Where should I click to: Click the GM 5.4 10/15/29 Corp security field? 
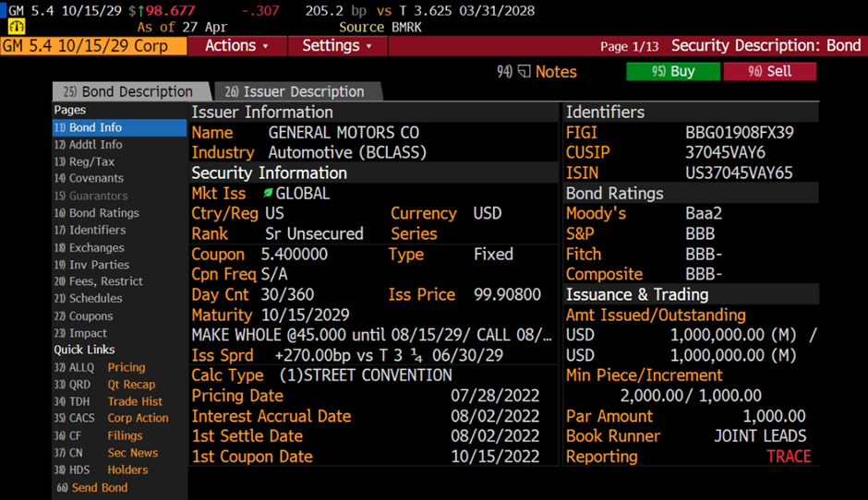click(x=93, y=46)
